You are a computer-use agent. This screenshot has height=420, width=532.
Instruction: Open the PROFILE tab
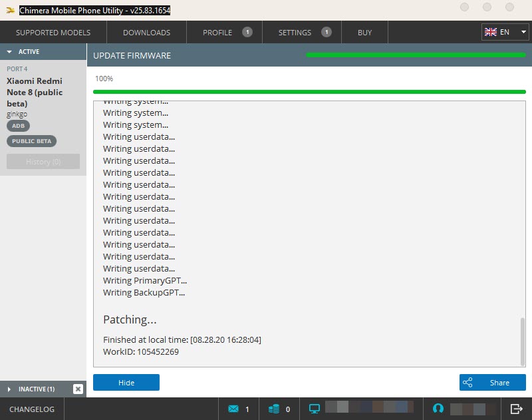(x=224, y=33)
